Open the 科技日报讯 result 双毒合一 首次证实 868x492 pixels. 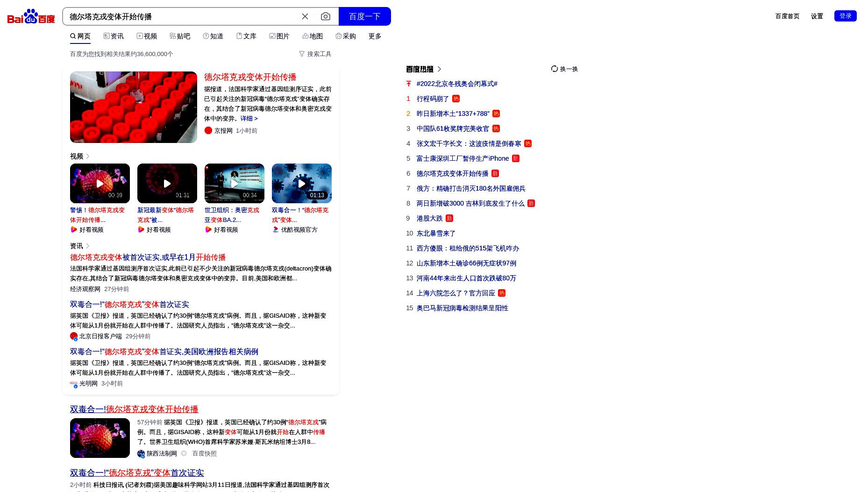click(137, 473)
